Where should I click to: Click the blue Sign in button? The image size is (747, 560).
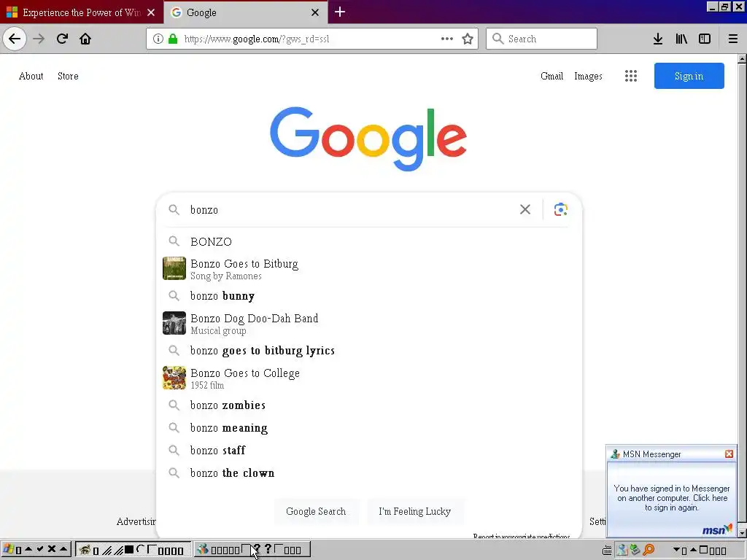pos(689,76)
